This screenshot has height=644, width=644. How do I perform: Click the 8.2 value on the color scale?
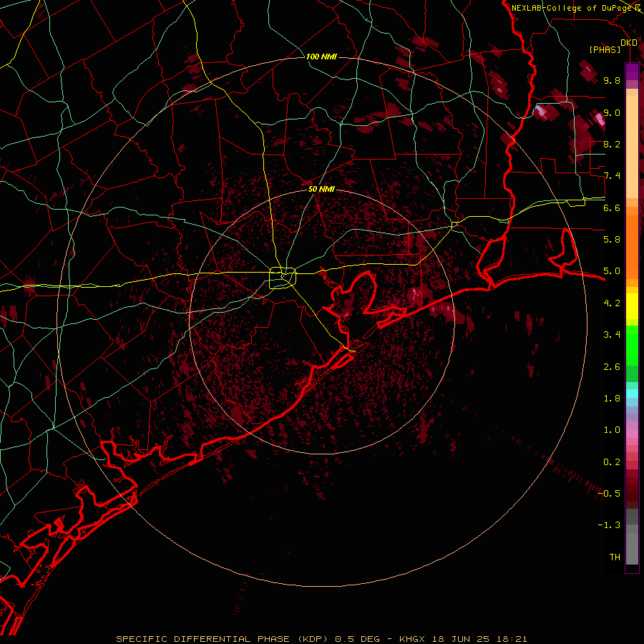pyautogui.click(x=612, y=144)
